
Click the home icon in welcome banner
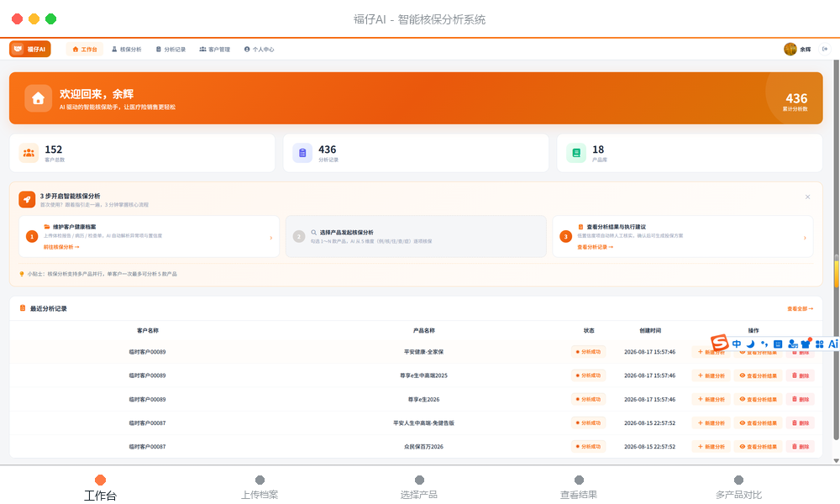point(38,98)
